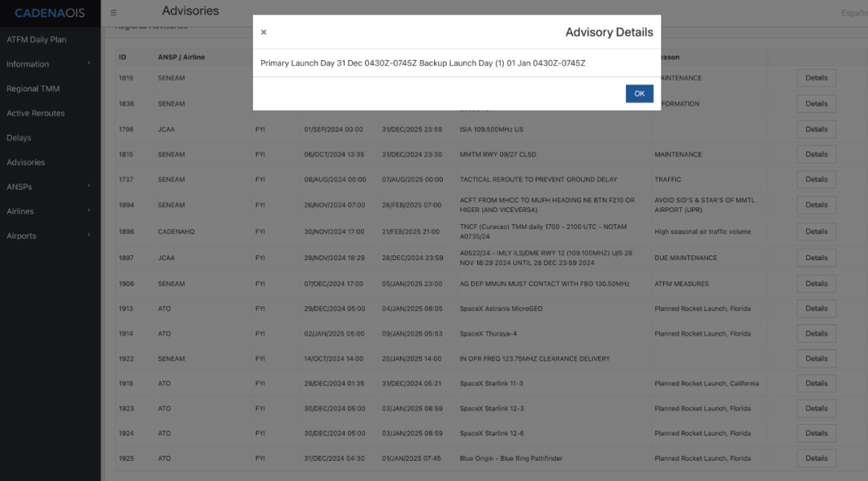The width and height of the screenshot is (868, 481).
Task: Expand the Airlines sidebar menu
Action: [50, 211]
